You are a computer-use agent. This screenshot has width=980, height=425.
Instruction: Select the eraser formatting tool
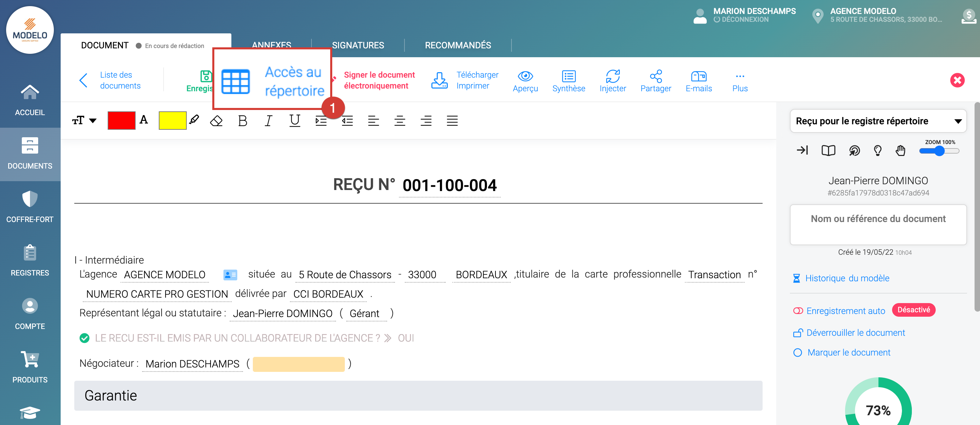tap(216, 121)
